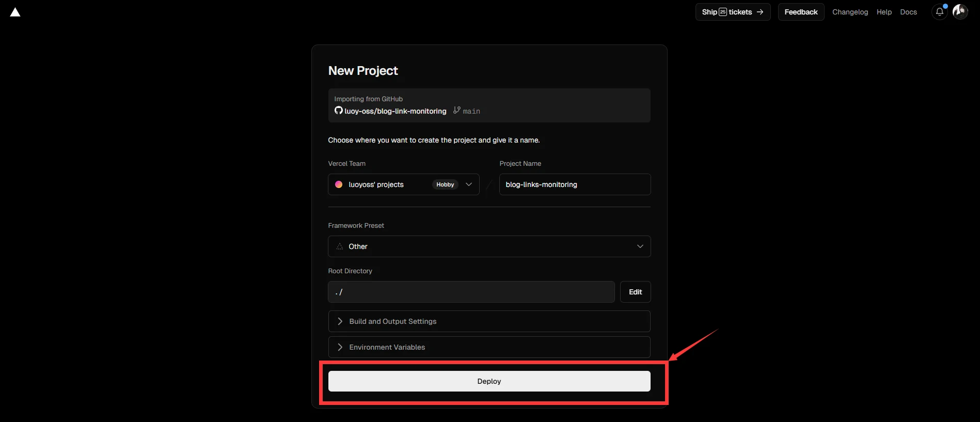The image size is (980, 422).
Task: Focus the Project Name input field
Action: tap(575, 184)
